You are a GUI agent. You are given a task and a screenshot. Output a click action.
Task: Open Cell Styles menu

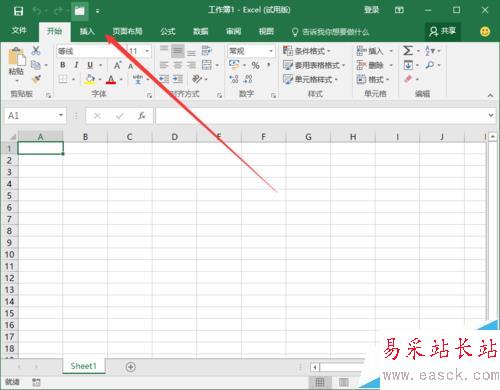pos(310,79)
